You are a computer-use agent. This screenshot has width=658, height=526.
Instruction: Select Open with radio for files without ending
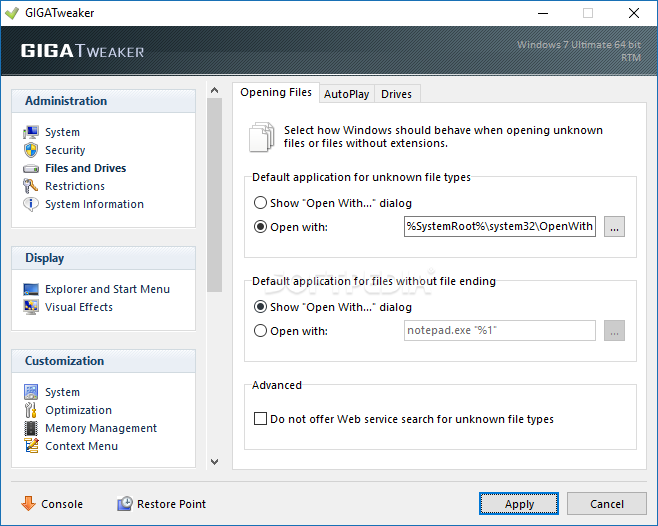point(261,331)
